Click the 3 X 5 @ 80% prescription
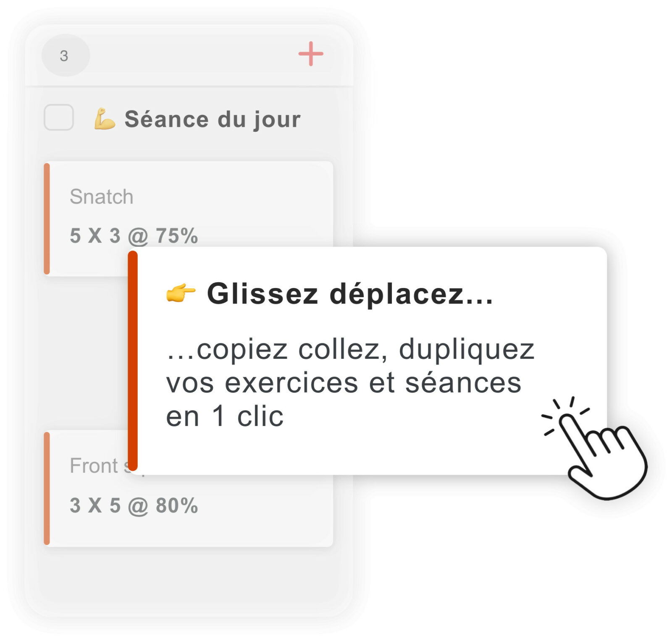672x641 pixels. tap(134, 505)
